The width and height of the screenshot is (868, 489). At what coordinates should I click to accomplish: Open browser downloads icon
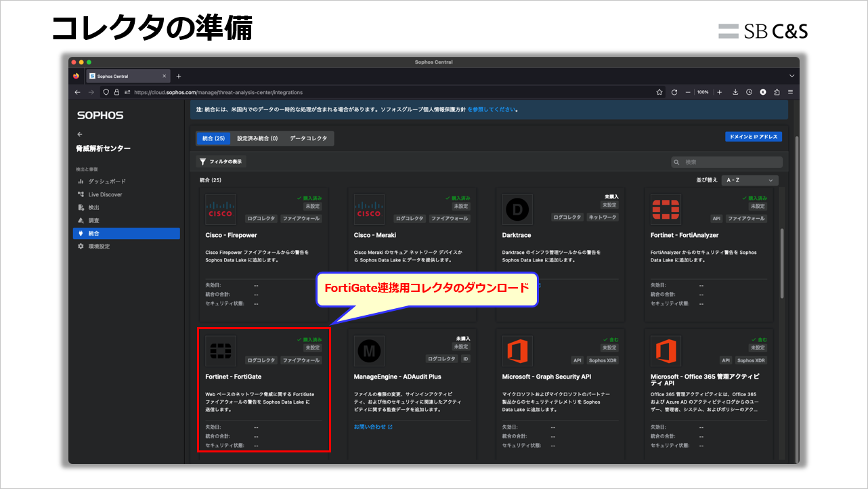[x=735, y=92]
